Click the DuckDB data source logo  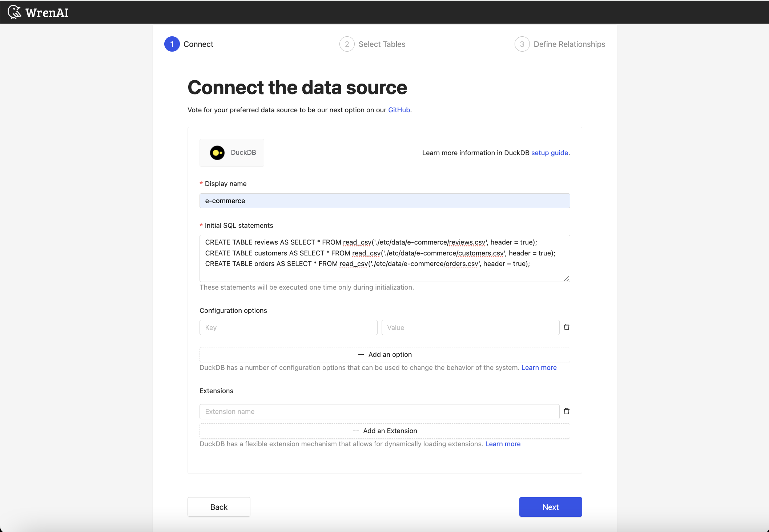217,153
